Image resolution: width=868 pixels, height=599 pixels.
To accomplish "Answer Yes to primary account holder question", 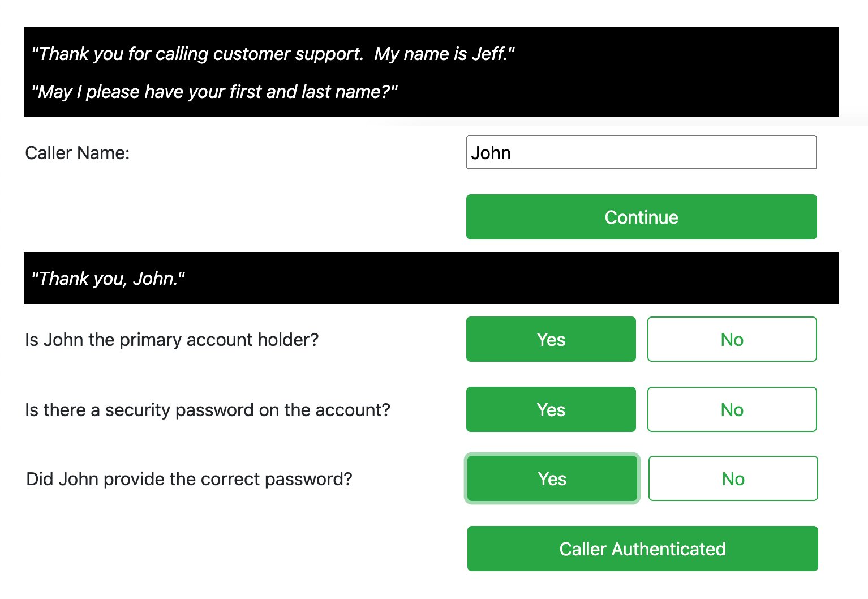I will pos(551,339).
